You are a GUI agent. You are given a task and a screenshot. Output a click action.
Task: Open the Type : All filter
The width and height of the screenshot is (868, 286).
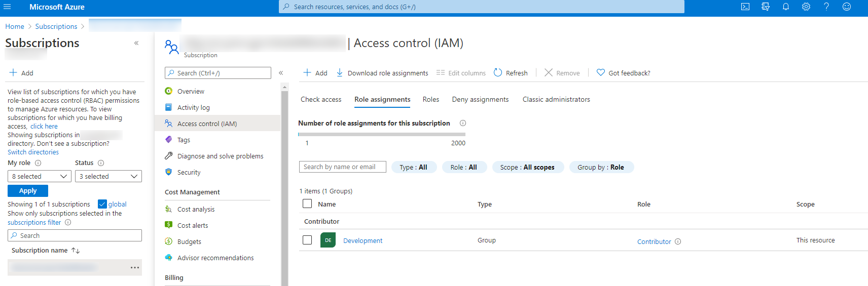414,167
